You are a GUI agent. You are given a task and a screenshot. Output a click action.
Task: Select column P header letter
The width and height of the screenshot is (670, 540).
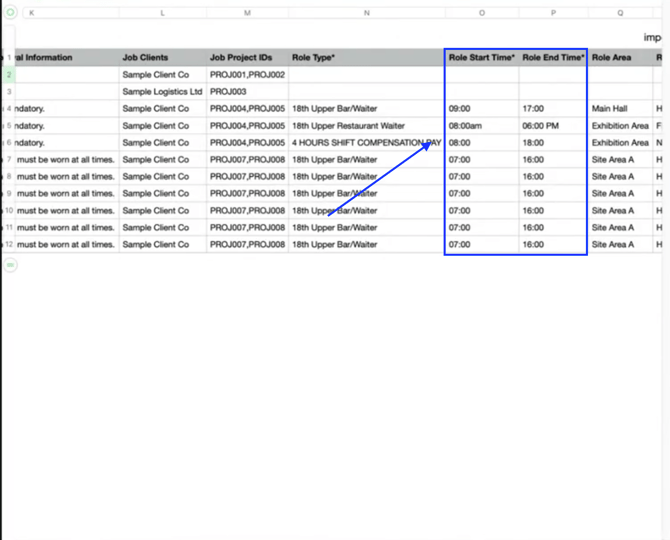click(x=553, y=13)
